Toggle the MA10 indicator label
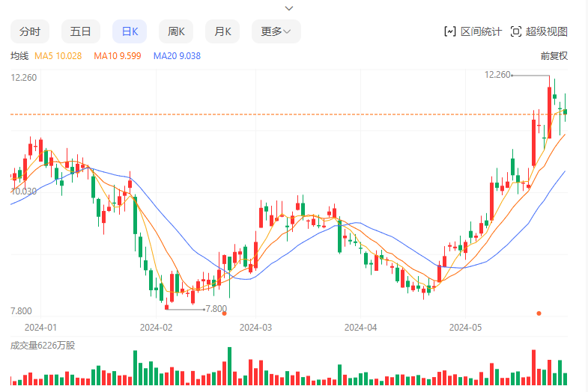This screenshot has width=588, height=392. pos(117,56)
